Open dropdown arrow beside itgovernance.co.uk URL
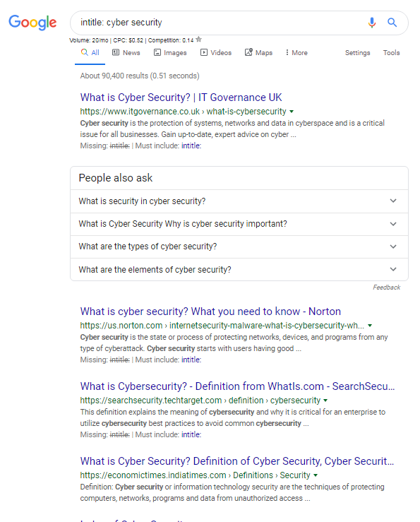Screen dimensions: 420x522 point(292,112)
